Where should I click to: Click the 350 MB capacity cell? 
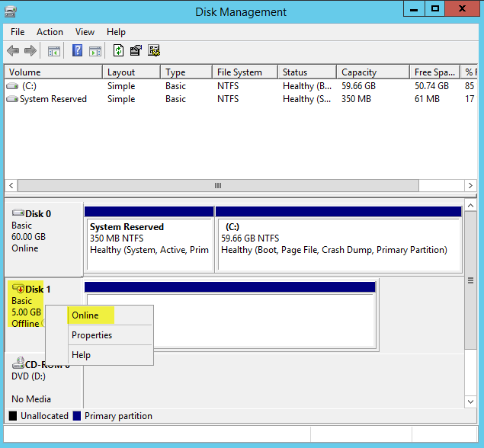pyautogui.click(x=356, y=99)
